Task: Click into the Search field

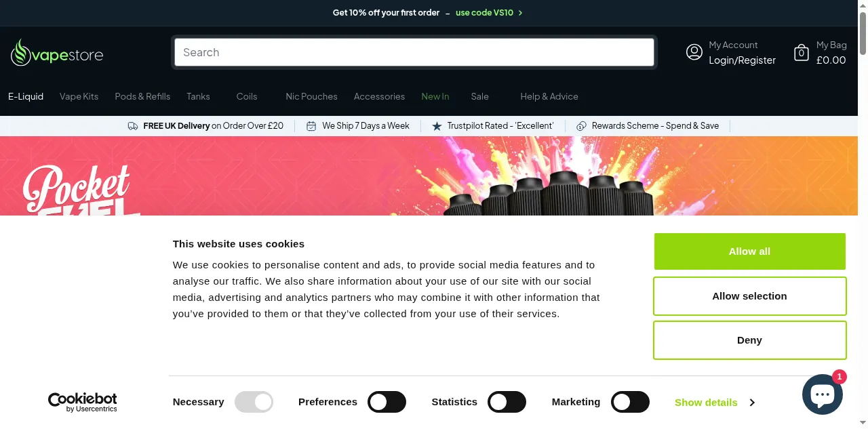Action: tap(414, 52)
